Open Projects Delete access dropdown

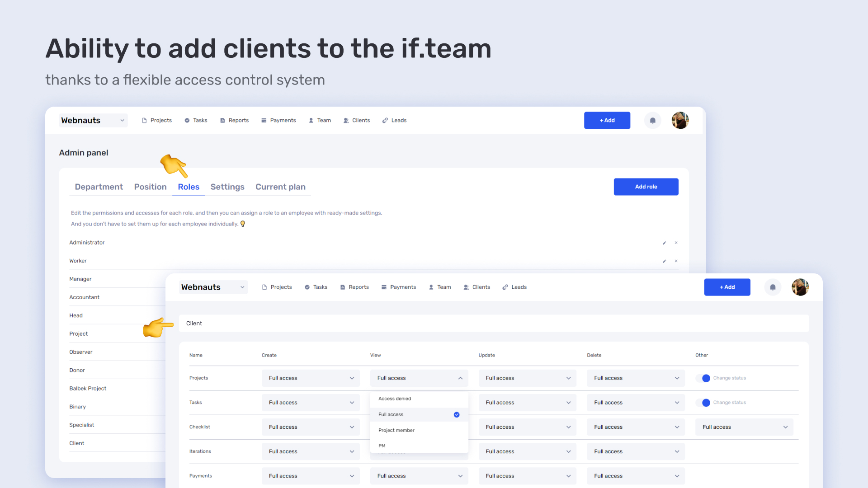(x=636, y=378)
